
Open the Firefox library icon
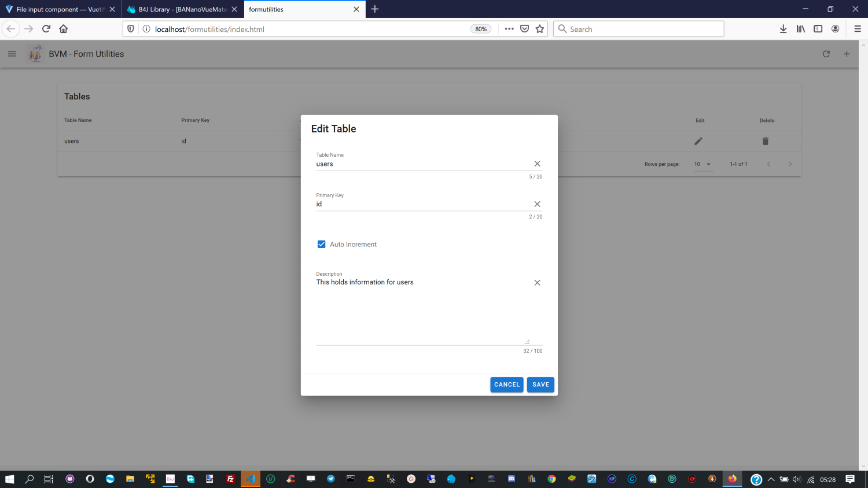[x=800, y=29]
